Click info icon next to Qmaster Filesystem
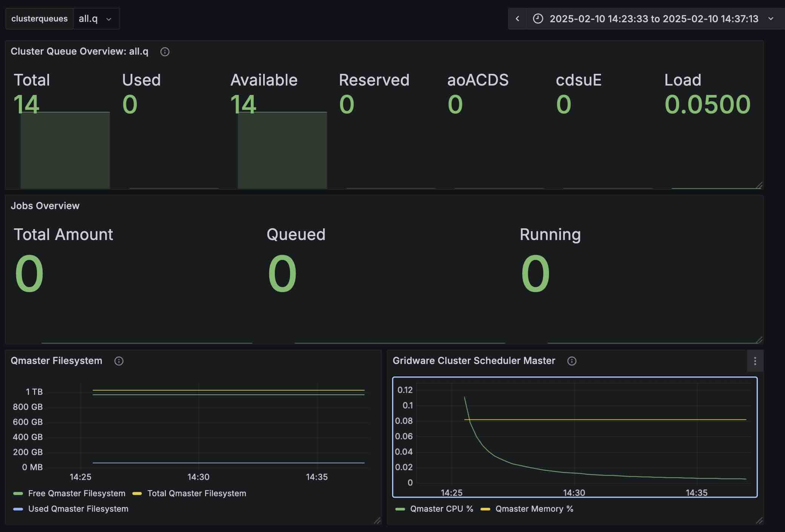Viewport: 785px width, 532px height. (119, 361)
